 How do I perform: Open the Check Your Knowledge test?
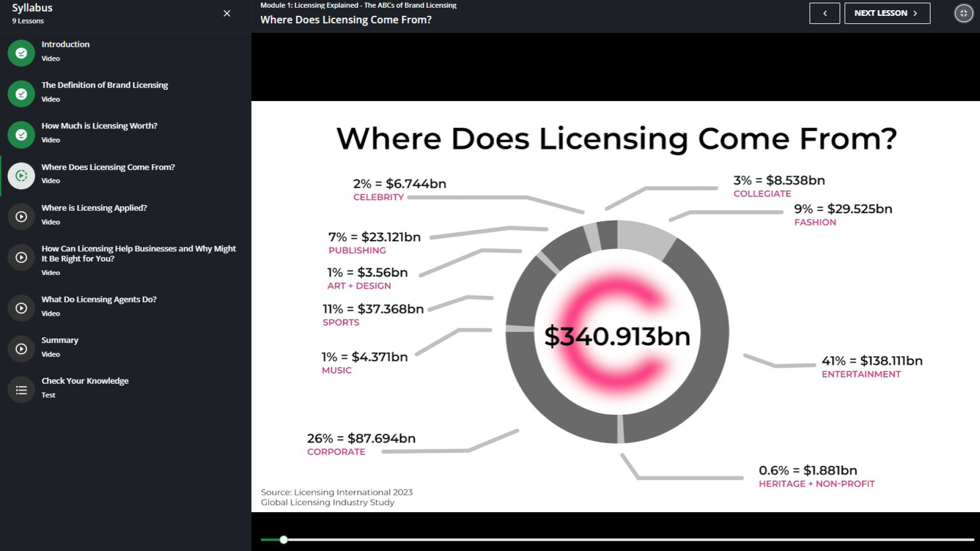pos(85,381)
